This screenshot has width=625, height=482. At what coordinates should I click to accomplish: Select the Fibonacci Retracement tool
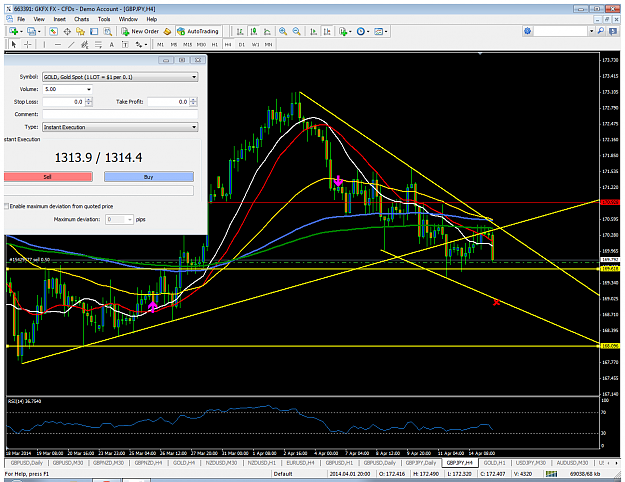coord(98,44)
